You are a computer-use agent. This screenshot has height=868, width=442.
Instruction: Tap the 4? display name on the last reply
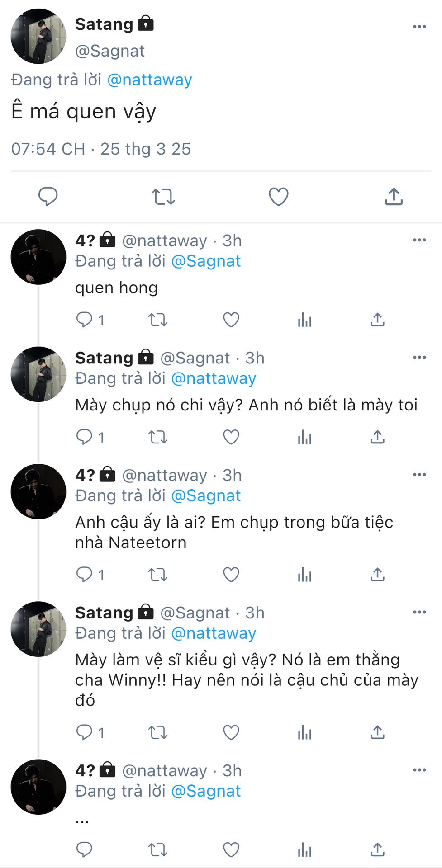click(x=85, y=770)
